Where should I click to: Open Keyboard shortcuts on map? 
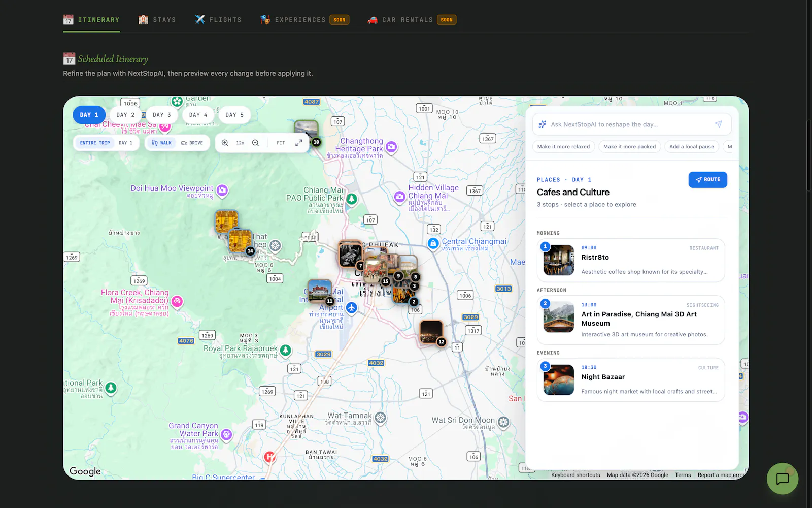(x=576, y=475)
